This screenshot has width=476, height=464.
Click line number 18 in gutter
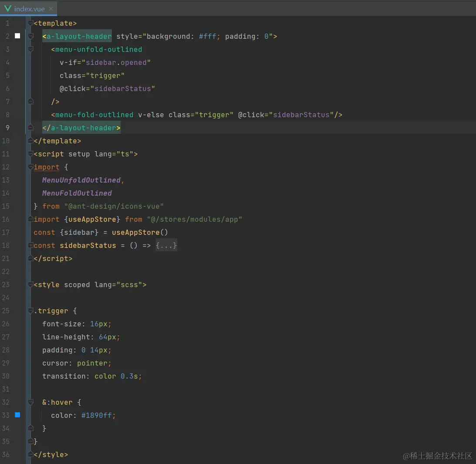(x=6, y=245)
